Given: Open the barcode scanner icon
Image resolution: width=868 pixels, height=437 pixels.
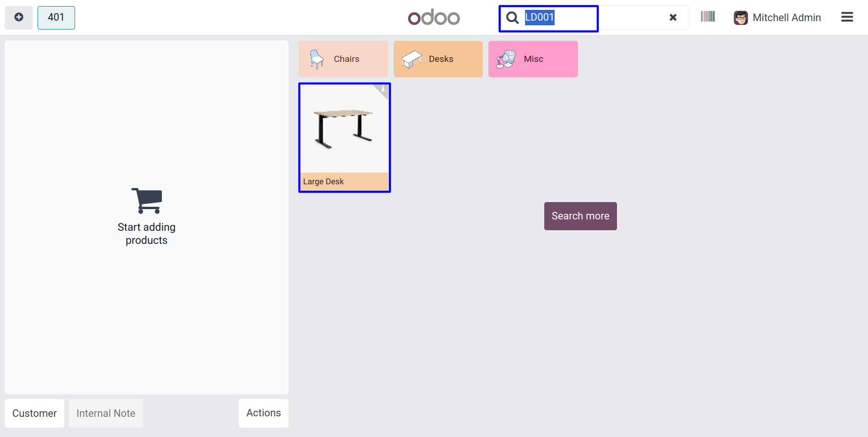Looking at the screenshot, I should coord(708,17).
